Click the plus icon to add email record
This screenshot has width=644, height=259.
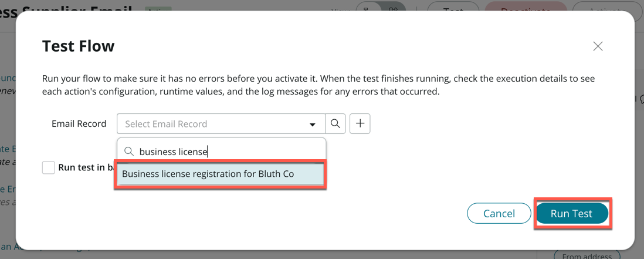[x=360, y=124]
